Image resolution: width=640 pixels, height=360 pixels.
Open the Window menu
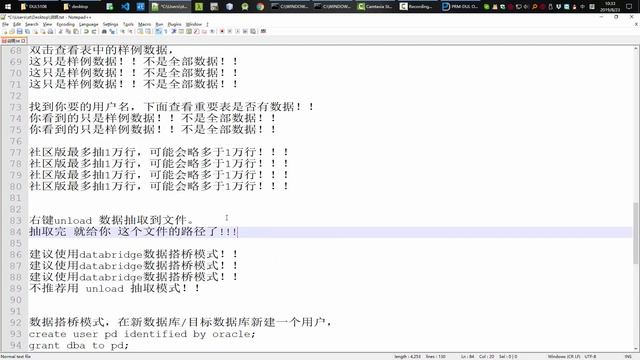pos(193,24)
